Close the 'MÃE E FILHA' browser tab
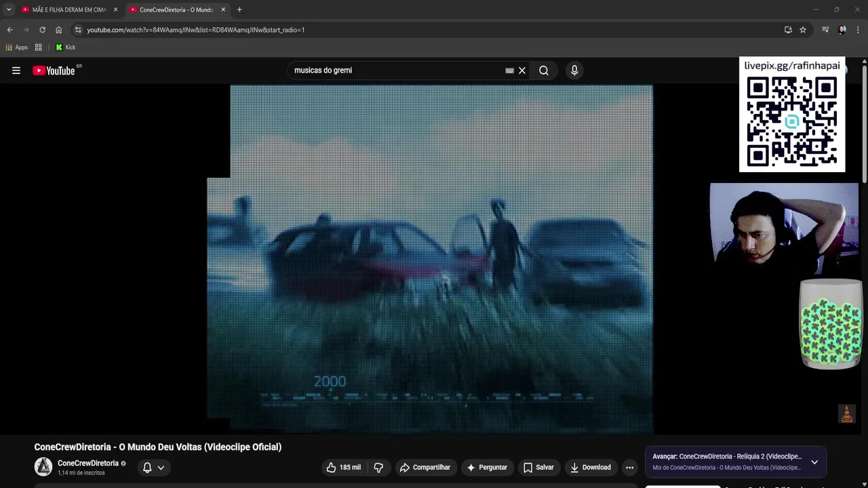 (x=115, y=9)
